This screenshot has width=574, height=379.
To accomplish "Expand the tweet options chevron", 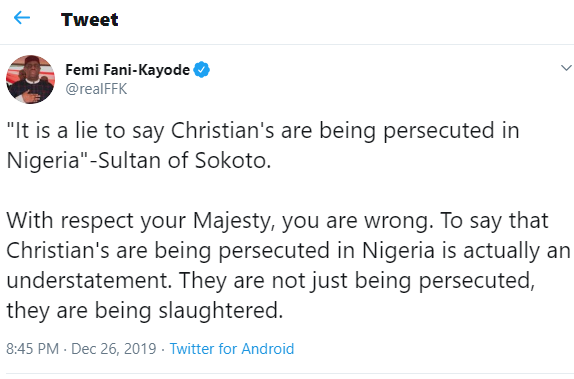I will 566,68.
